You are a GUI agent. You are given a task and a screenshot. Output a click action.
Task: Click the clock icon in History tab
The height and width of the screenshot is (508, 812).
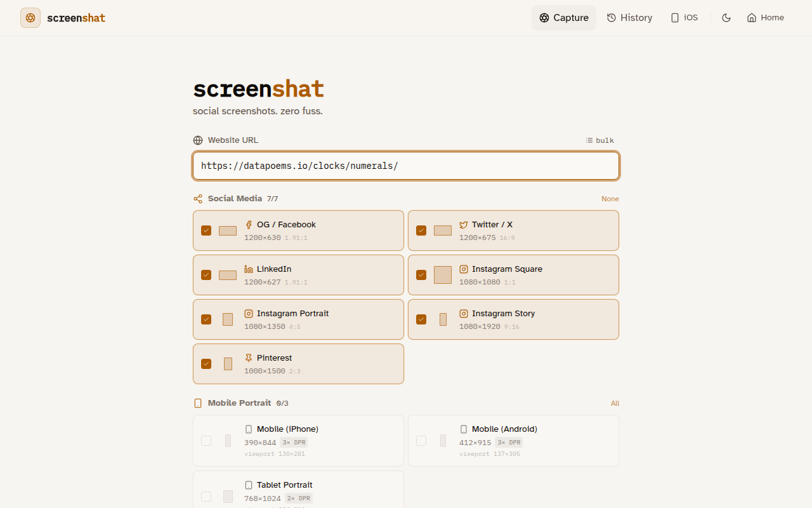coord(612,18)
